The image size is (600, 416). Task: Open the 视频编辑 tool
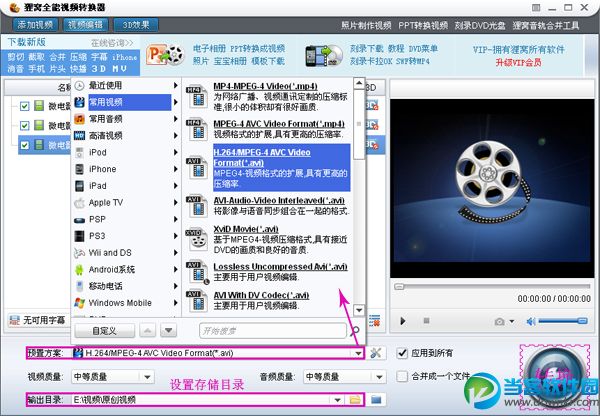[x=85, y=25]
